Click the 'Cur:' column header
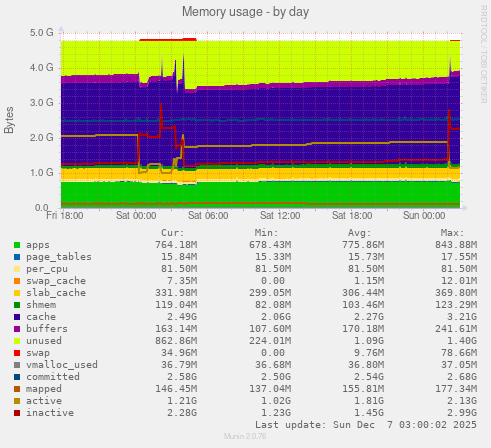This screenshot has width=491, height=448. (173, 233)
